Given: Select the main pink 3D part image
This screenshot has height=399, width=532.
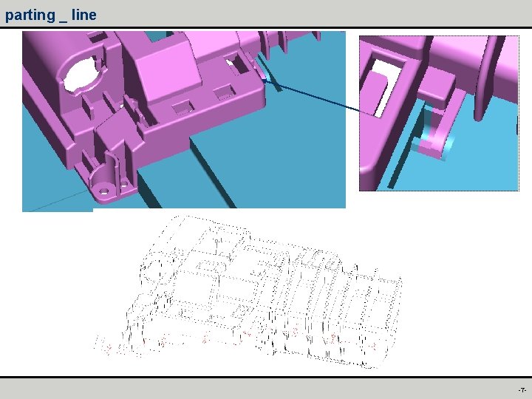Looking at the screenshot, I should [184, 121].
